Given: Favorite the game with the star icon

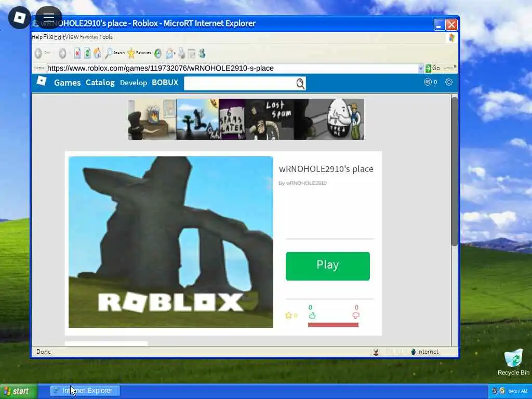Looking at the screenshot, I should click(288, 315).
